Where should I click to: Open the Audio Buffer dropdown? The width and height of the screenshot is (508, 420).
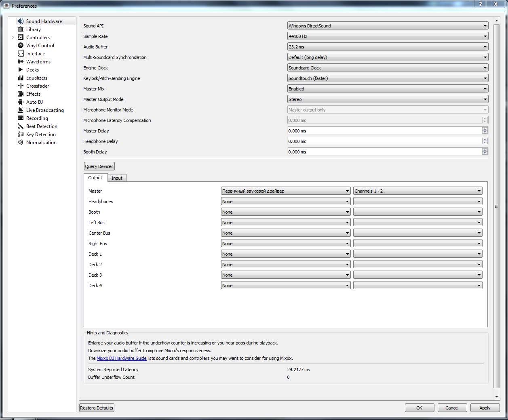pos(387,47)
